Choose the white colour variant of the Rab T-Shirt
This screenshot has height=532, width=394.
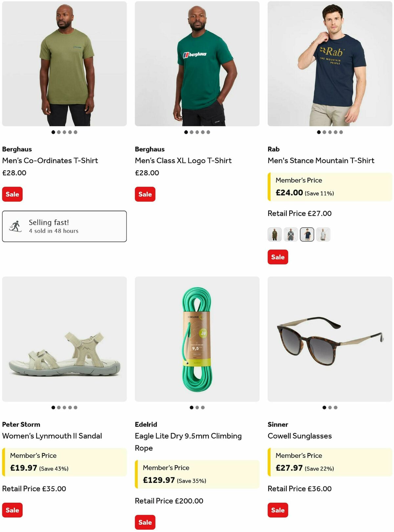(x=323, y=235)
